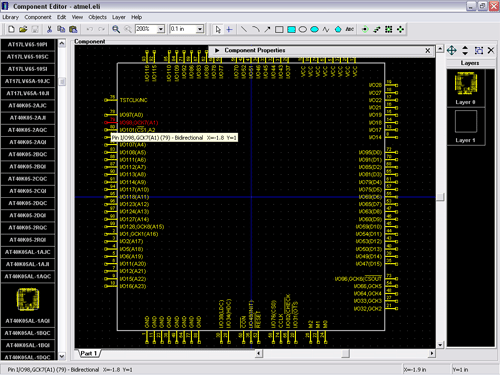Select the filled polygon tool
Image resolution: width=500 pixels, height=375 pixels.
338,29
